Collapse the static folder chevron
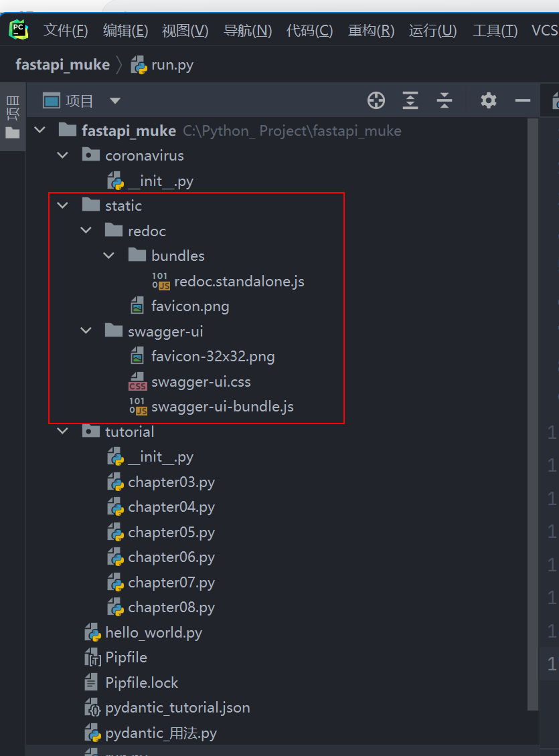This screenshot has height=756, width=559. [63, 205]
